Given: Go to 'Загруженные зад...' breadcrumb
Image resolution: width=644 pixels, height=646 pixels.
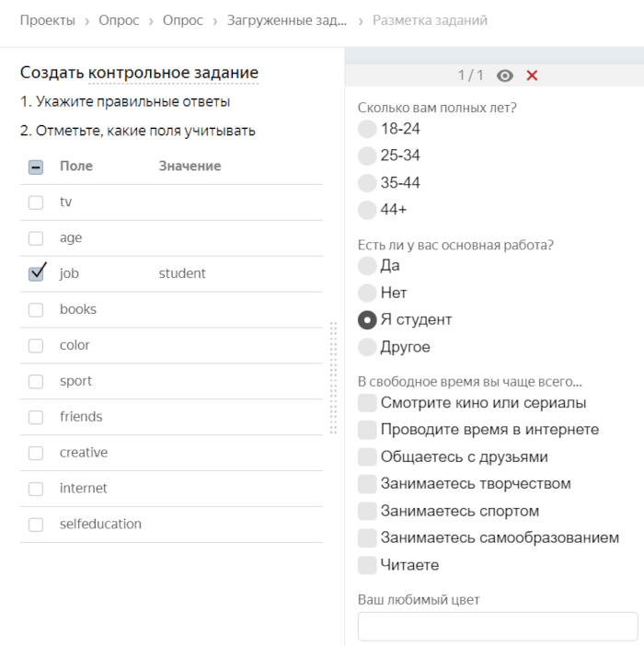Looking at the screenshot, I should [287, 20].
